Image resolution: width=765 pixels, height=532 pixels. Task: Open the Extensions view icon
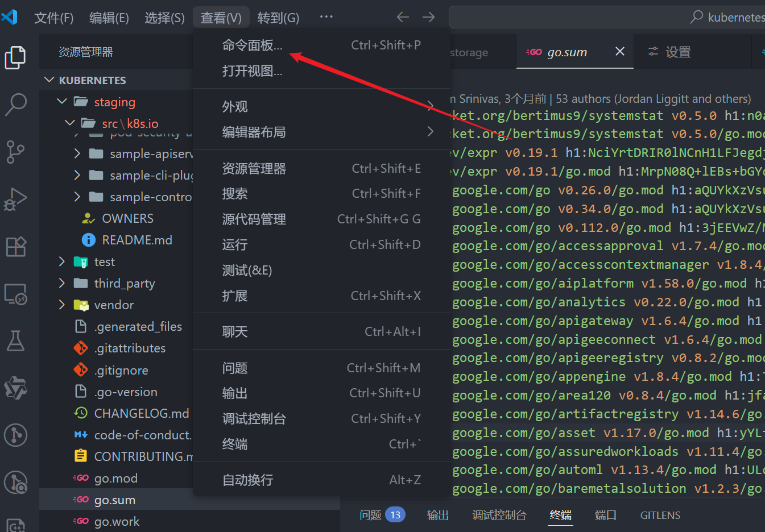click(15, 247)
